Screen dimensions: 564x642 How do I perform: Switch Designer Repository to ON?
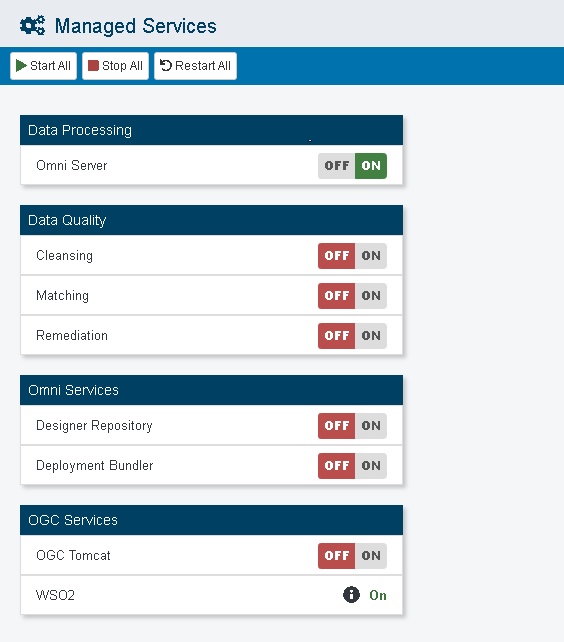pos(371,426)
